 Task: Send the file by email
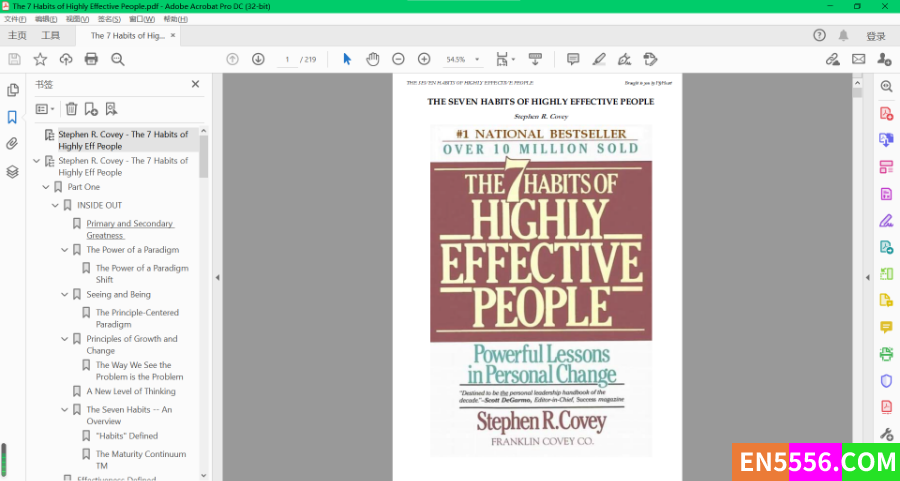pyautogui.click(x=859, y=59)
